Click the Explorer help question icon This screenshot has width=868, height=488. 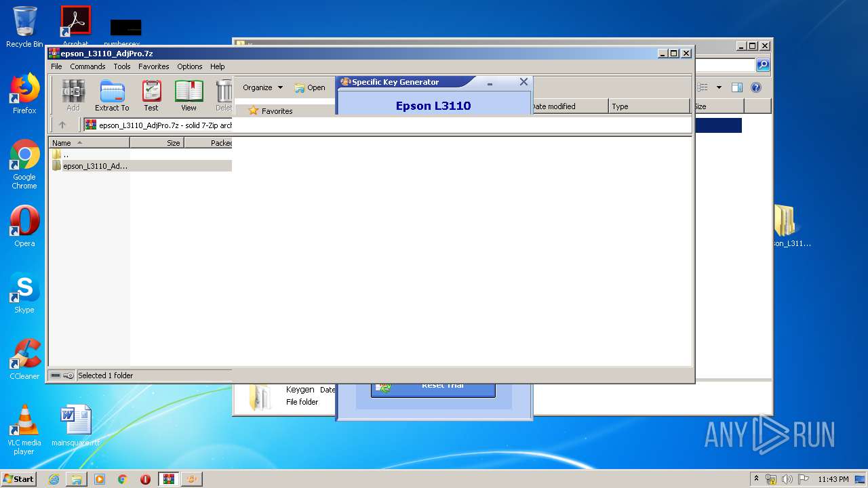pyautogui.click(x=756, y=87)
